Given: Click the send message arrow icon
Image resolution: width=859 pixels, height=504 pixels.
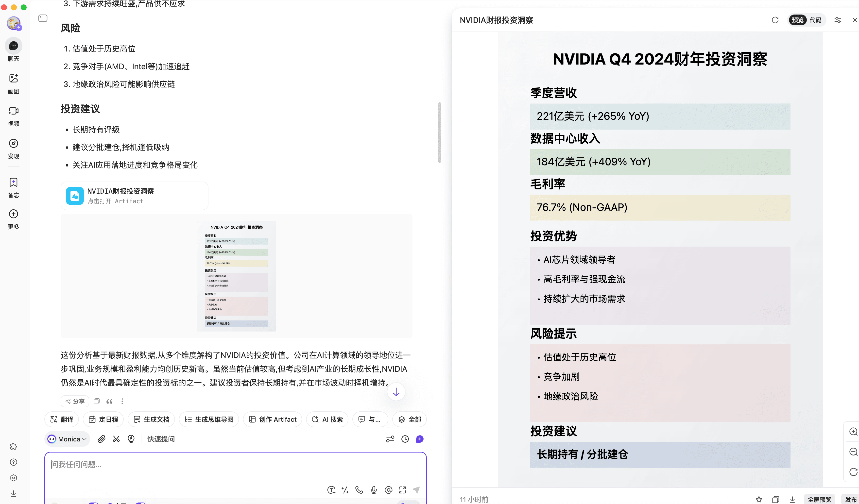Looking at the screenshot, I should pos(416,490).
